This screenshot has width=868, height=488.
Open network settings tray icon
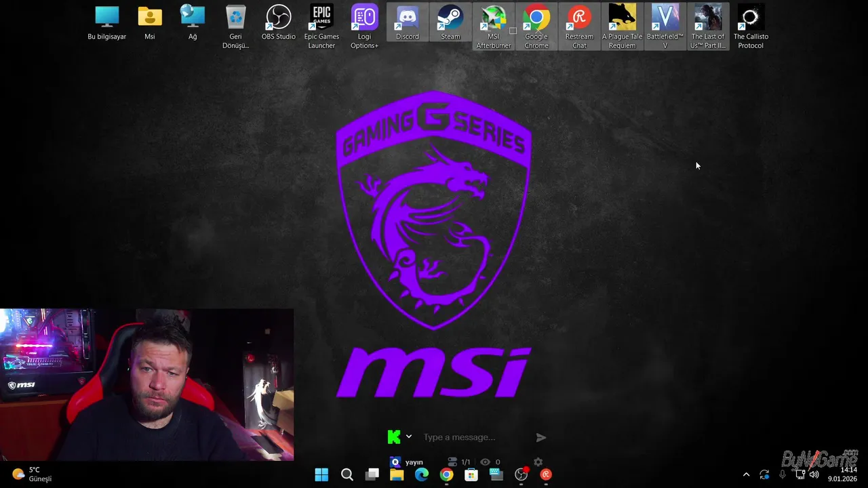click(800, 474)
